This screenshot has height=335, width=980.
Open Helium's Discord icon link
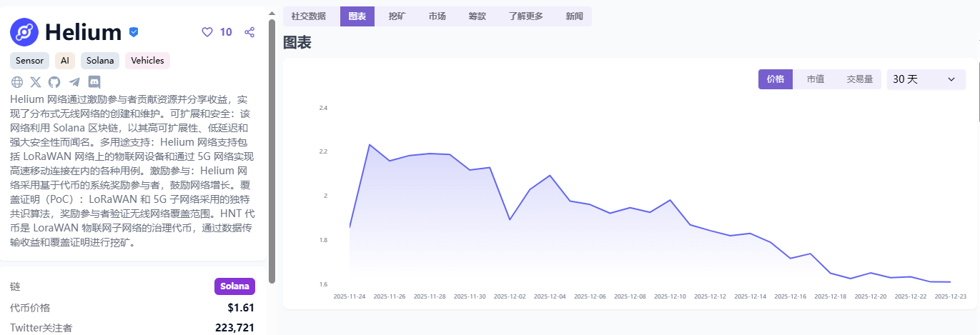[94, 81]
